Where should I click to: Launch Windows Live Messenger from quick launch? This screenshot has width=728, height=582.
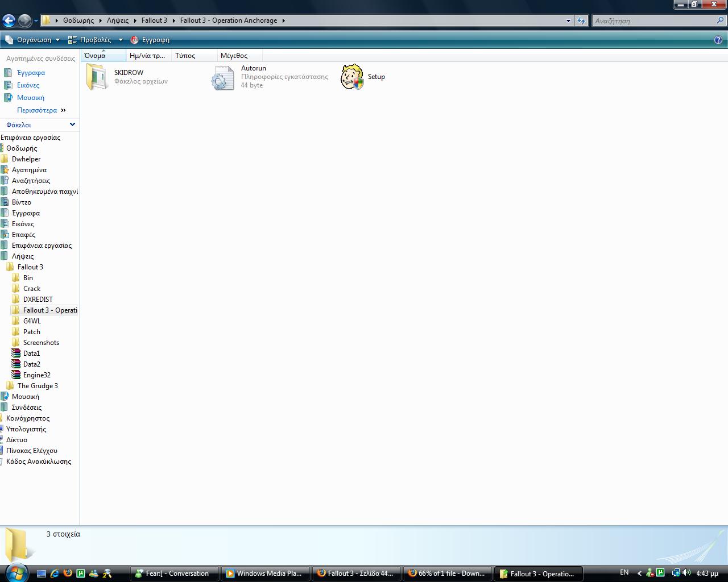[x=94, y=573]
